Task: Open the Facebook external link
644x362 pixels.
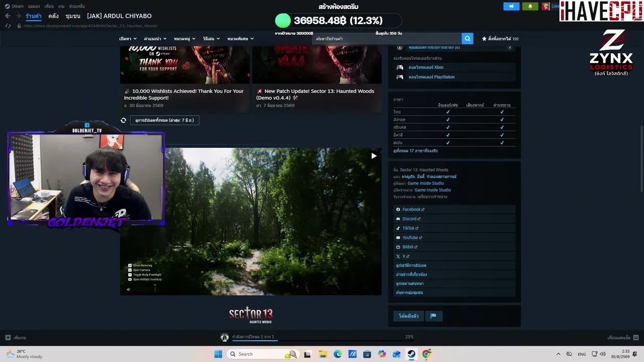Action: [x=414, y=210]
